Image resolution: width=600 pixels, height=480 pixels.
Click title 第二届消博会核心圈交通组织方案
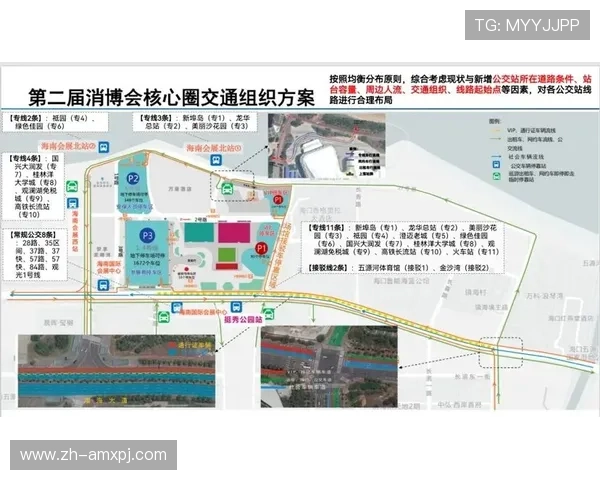(171, 98)
